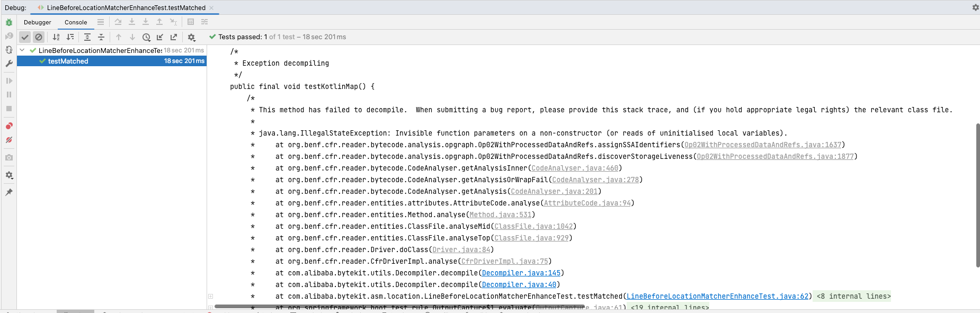Viewport: 980px width, 313px height.
Task: Select the testMatched test row
Action: tap(112, 61)
